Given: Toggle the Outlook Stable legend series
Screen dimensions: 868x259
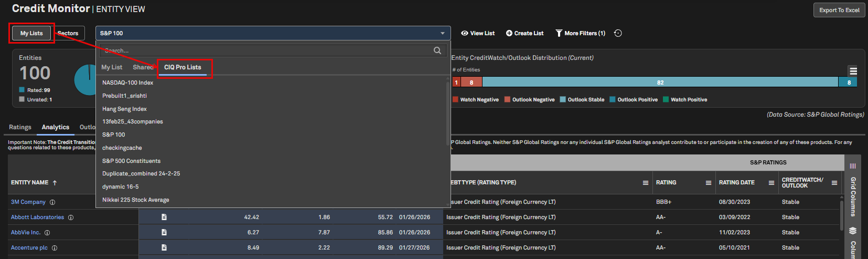Looking at the screenshot, I should [x=582, y=100].
